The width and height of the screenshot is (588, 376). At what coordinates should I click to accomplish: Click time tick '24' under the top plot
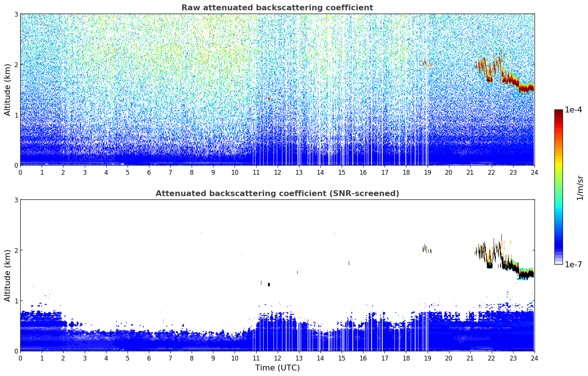(535, 172)
